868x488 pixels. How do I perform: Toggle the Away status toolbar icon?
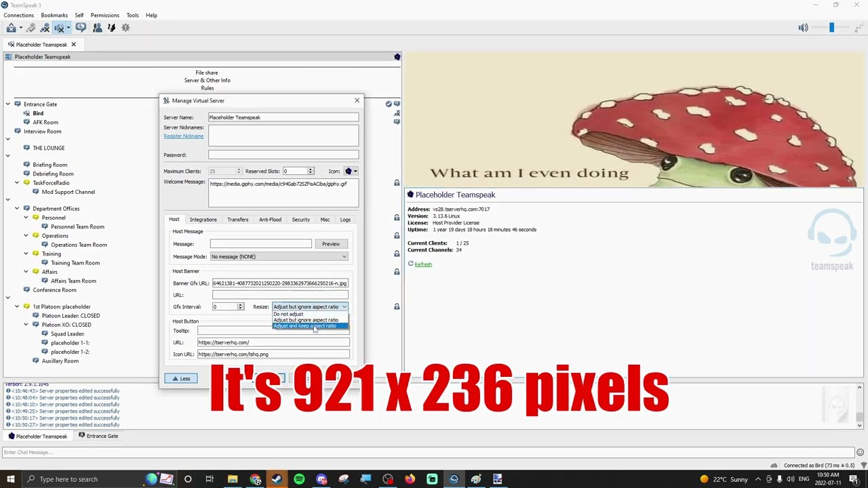click(x=31, y=28)
